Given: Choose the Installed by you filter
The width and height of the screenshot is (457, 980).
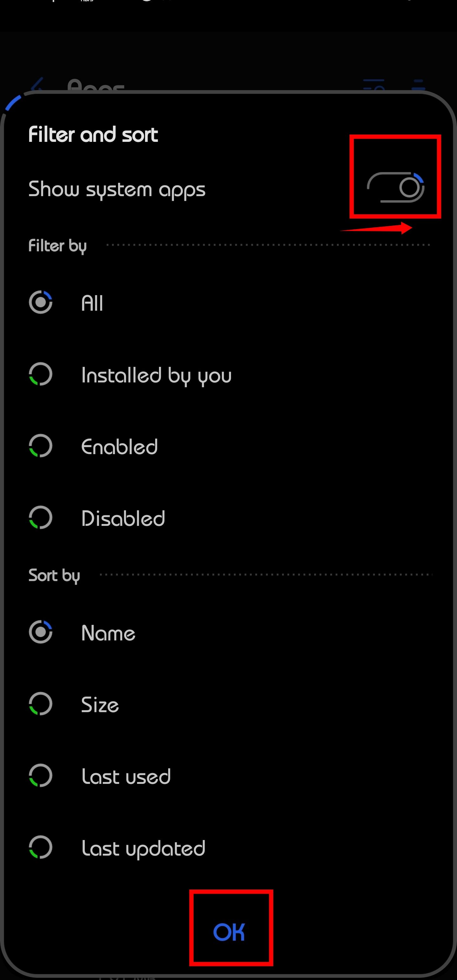Looking at the screenshot, I should [x=41, y=374].
